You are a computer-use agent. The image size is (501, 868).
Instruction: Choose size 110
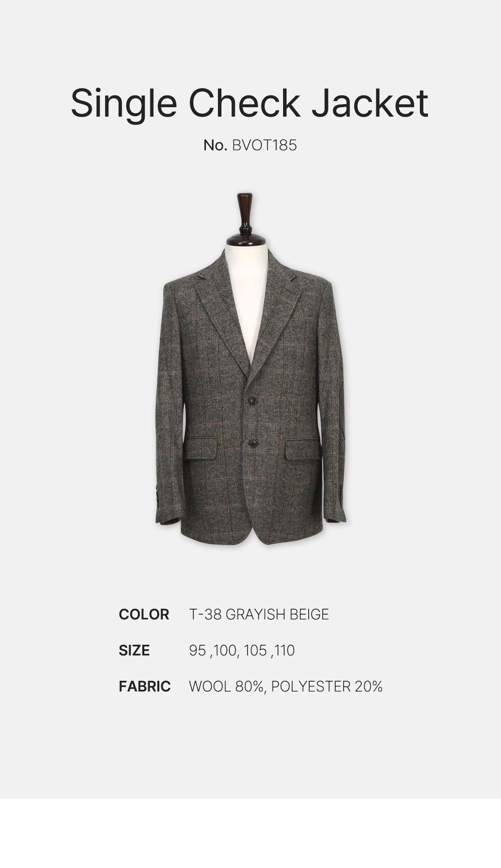pyautogui.click(x=285, y=651)
